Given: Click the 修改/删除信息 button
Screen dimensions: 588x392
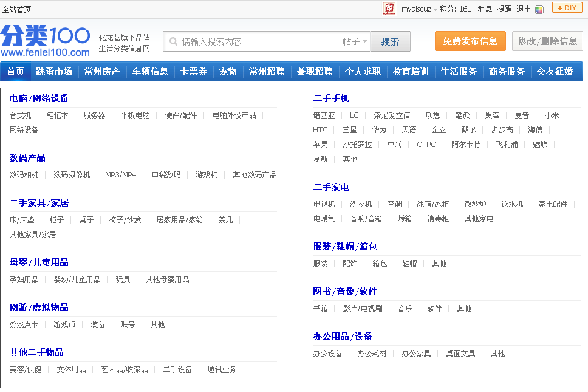Looking at the screenshot, I should pos(547,41).
